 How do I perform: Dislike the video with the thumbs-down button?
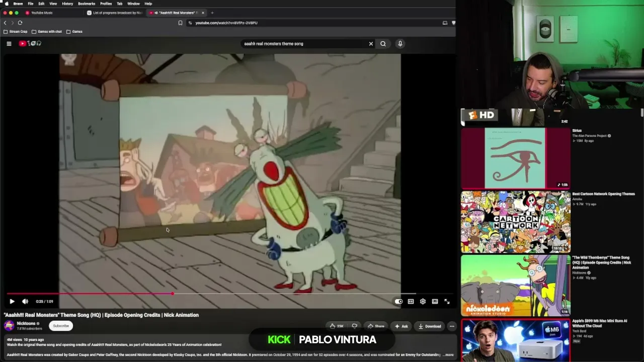pyautogui.click(x=355, y=326)
